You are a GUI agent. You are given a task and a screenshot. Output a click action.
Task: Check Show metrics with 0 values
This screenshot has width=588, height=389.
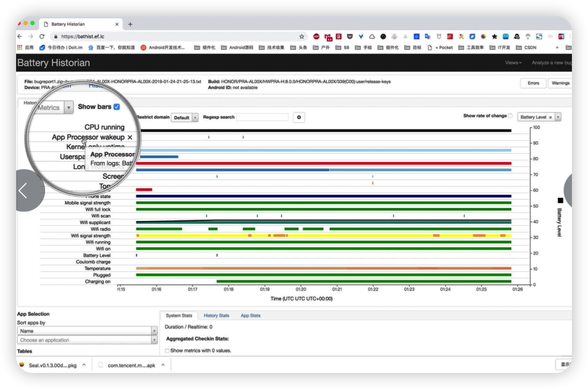point(167,351)
